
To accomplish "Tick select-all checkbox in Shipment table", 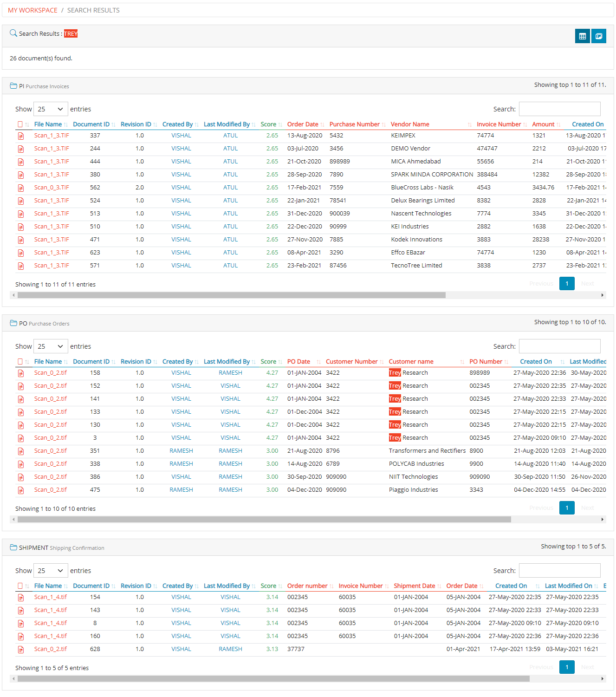I will [20, 586].
